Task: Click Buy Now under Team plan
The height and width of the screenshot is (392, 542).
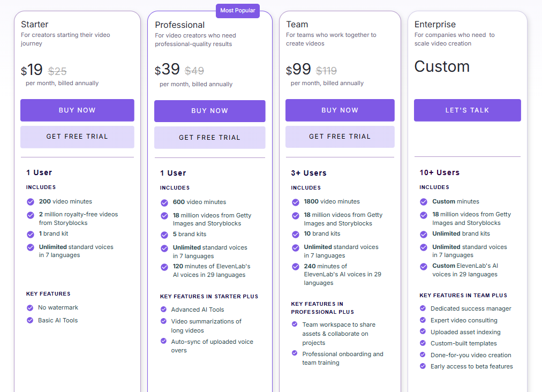Action: tap(340, 110)
